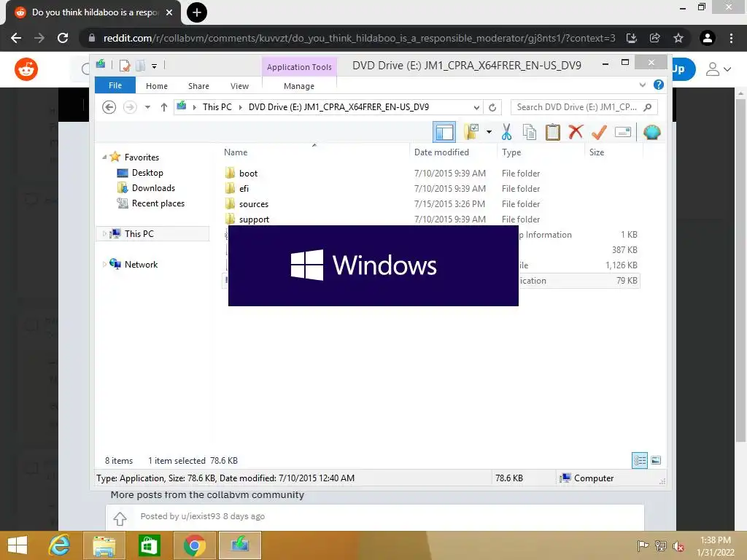747x560 pixels.
Task: Open Reddit user account dropdown
Action: pyautogui.click(x=718, y=69)
